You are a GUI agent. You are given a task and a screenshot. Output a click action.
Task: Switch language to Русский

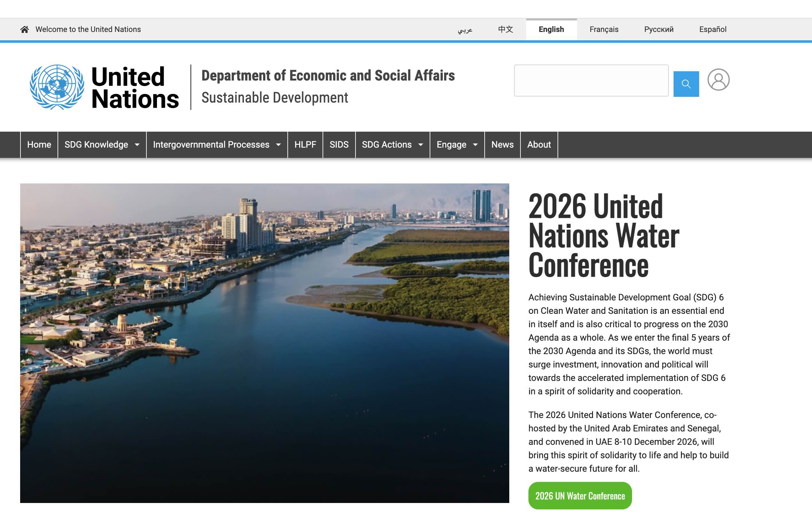pos(659,30)
